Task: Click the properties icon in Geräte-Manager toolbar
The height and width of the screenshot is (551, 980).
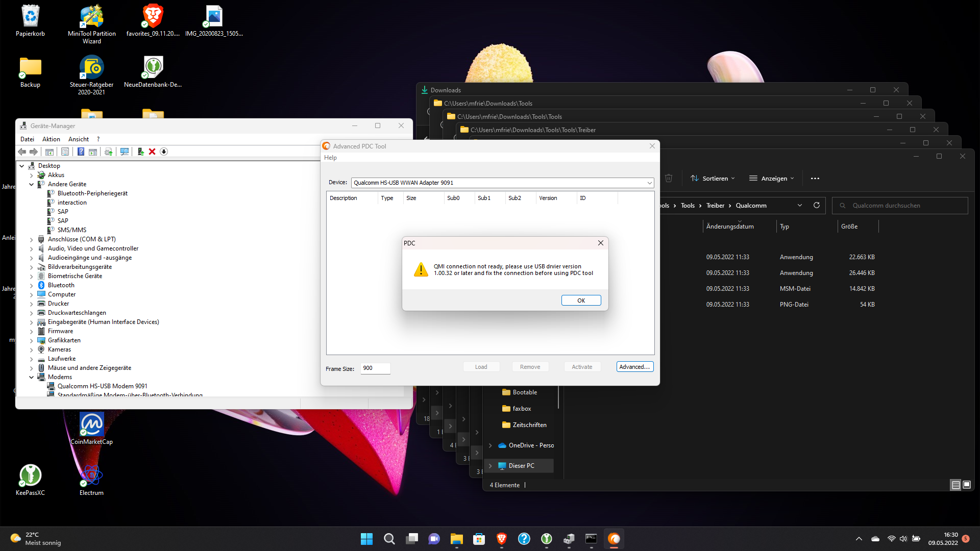Action: tap(65, 152)
